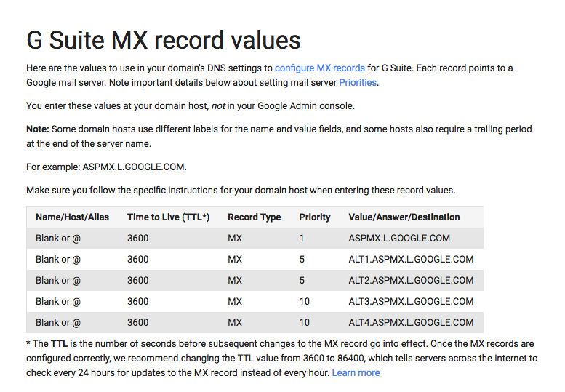
Task: Click the bold 'Note:' label
Action: point(38,129)
